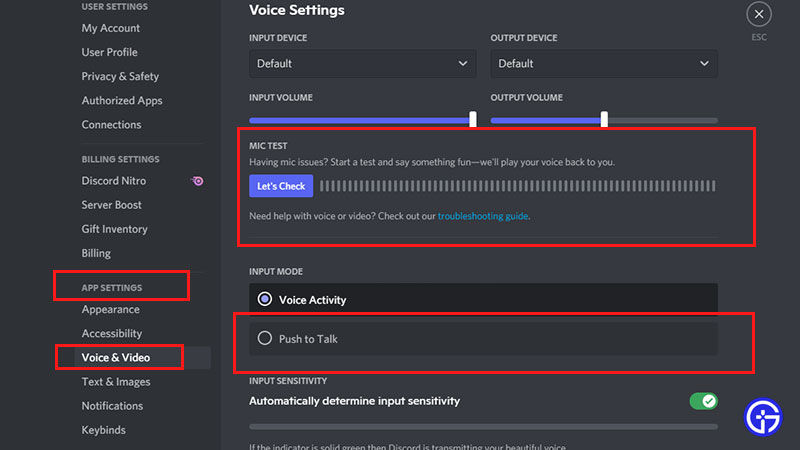This screenshot has width=800, height=450.
Task: Open Gift Inventory
Action: tap(114, 229)
